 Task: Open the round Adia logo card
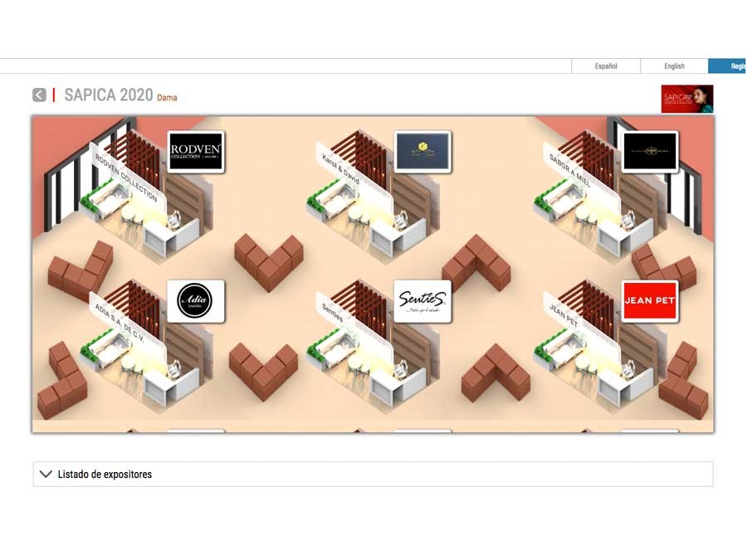click(x=196, y=301)
